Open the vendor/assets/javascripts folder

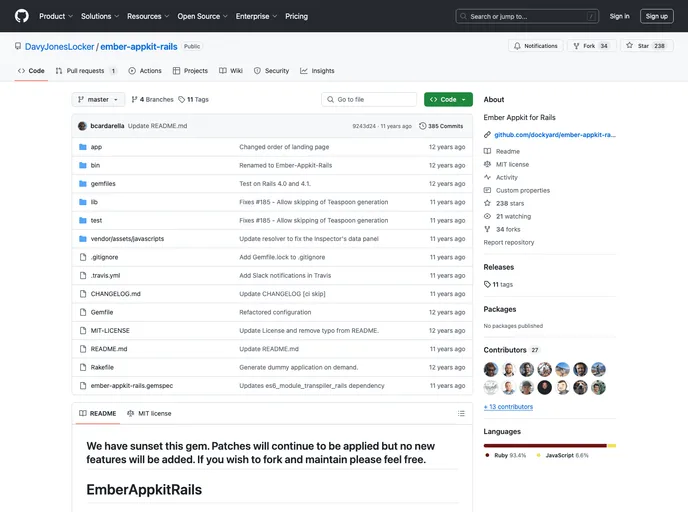pos(127,239)
